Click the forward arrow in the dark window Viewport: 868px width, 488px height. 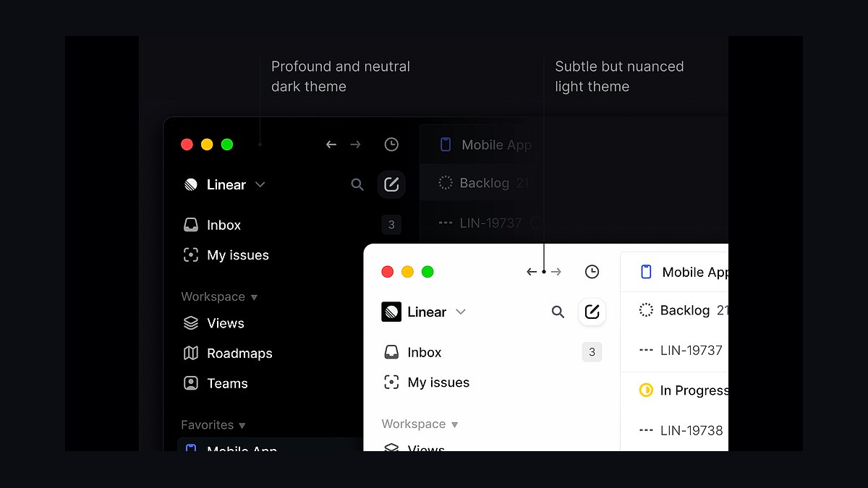[355, 145]
